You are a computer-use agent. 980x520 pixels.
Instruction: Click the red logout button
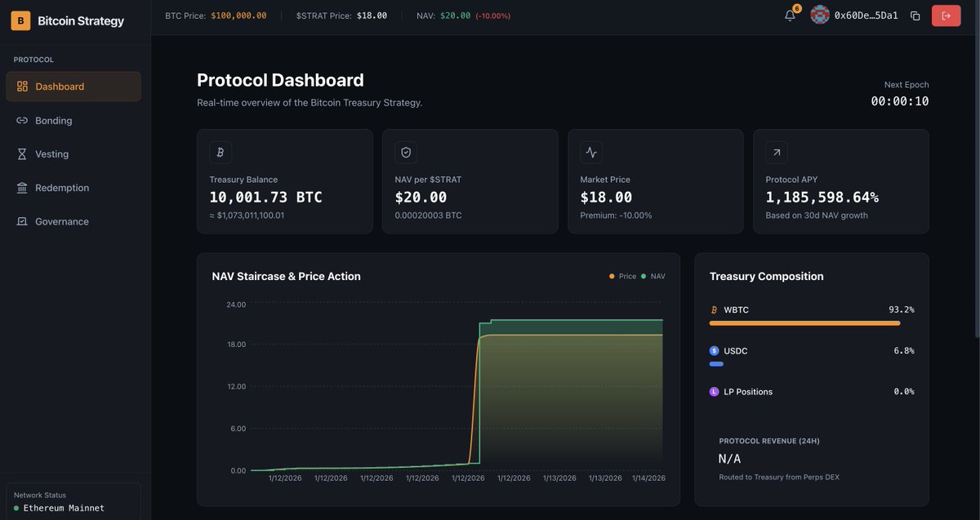pos(946,15)
